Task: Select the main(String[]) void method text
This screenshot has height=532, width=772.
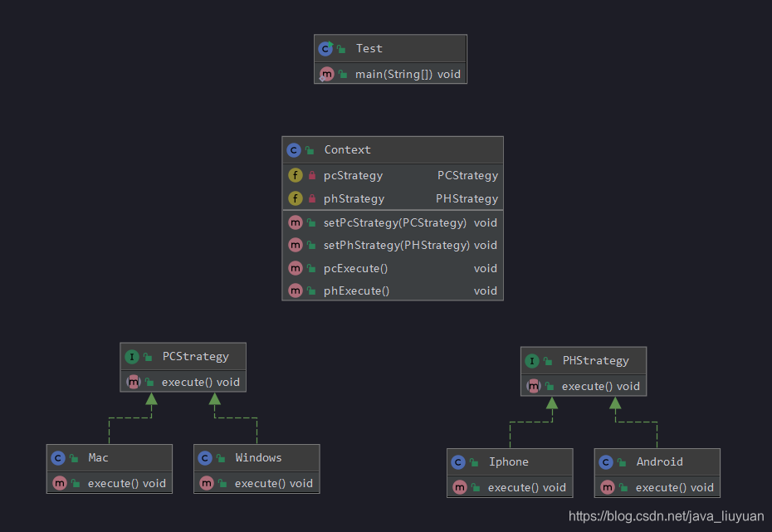Action: pos(408,75)
